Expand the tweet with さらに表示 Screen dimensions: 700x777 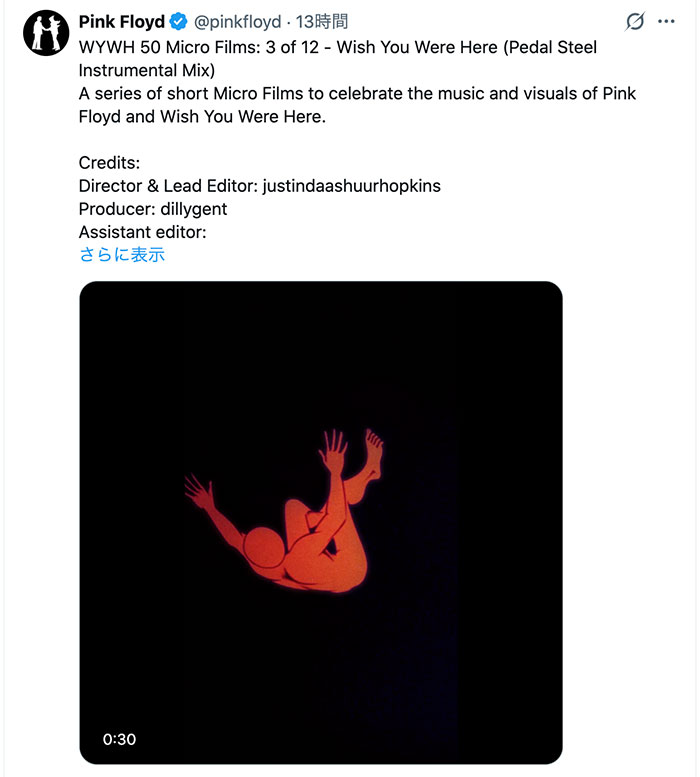point(121,254)
